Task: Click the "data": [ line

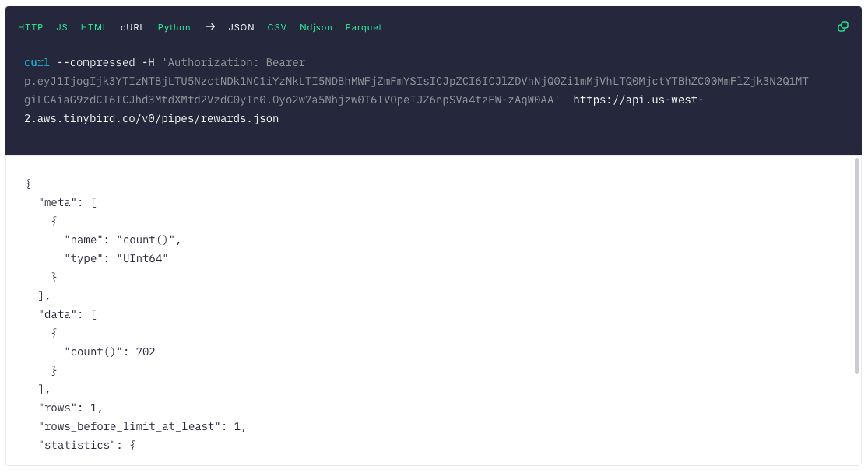Action: tap(68, 314)
